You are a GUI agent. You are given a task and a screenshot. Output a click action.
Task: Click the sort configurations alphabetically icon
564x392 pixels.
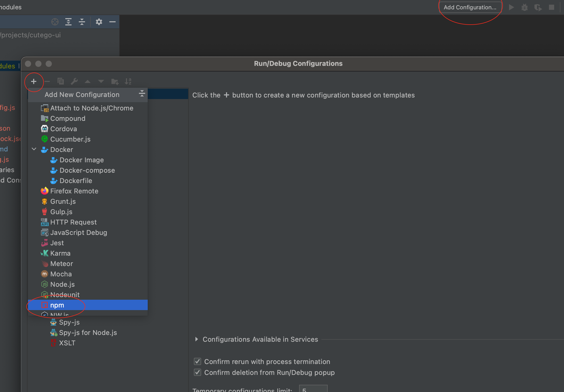(x=128, y=81)
